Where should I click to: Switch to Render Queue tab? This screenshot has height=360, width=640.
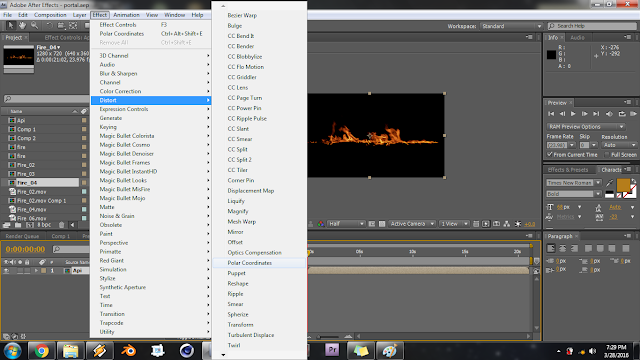point(22,236)
